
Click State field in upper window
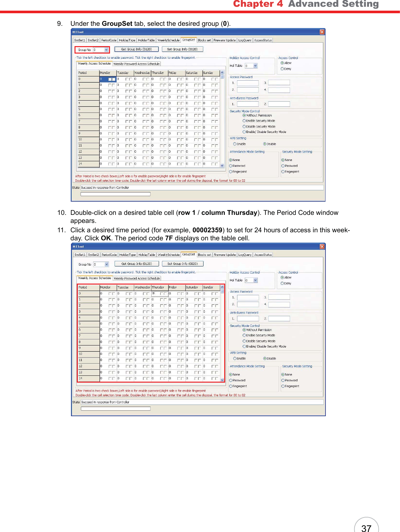202,188
